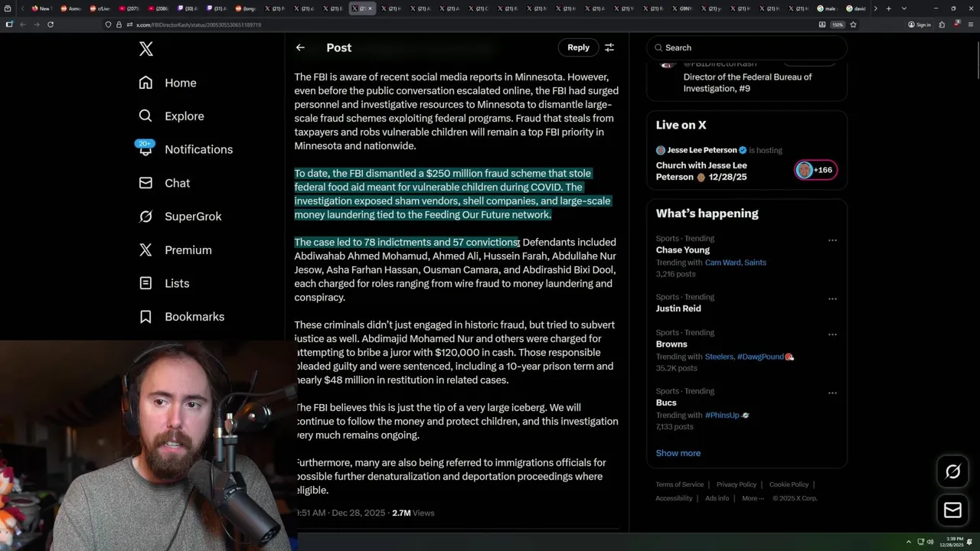This screenshot has height=551, width=980.
Task: Switch to the david Google tab
Action: pyautogui.click(x=857, y=8)
